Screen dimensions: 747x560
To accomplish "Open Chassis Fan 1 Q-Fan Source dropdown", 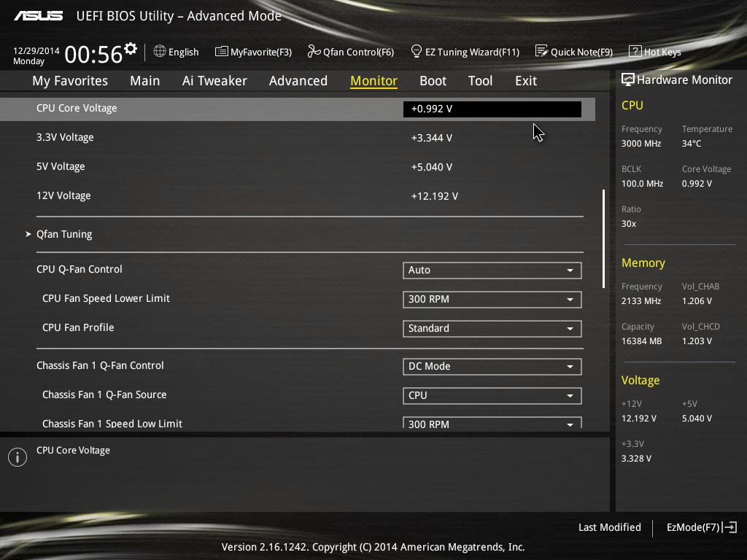I will click(x=492, y=396).
